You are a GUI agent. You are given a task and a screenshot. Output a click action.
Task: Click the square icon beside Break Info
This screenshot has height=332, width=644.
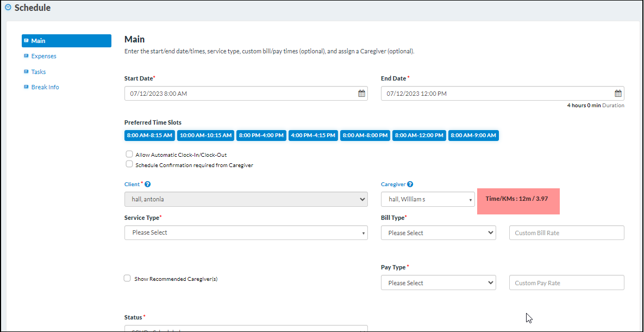pyautogui.click(x=26, y=87)
